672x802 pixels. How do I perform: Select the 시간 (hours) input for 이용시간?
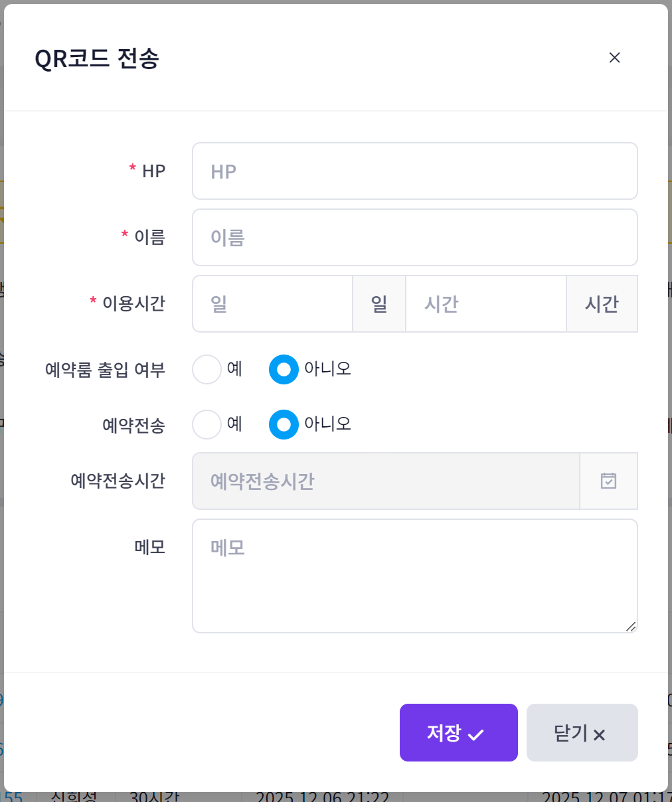pyautogui.click(x=485, y=304)
